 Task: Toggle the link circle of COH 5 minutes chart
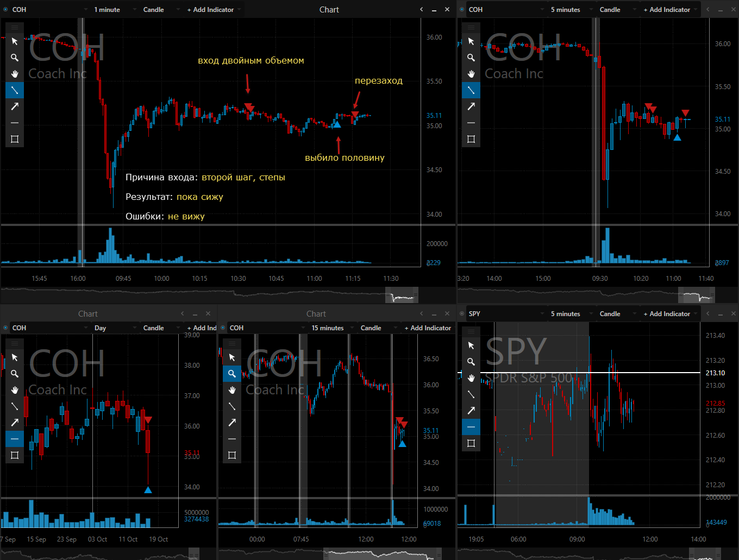pyautogui.click(x=462, y=10)
